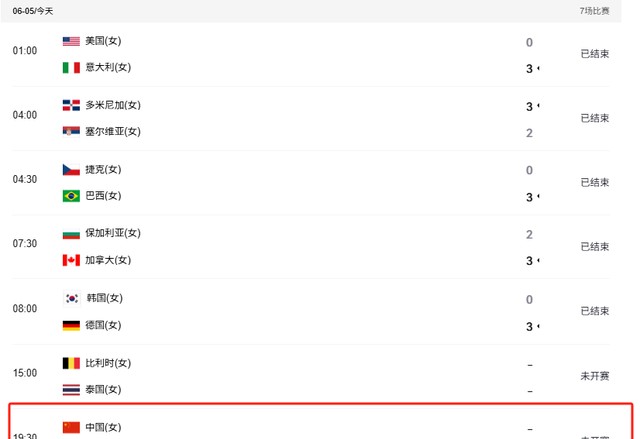
Task: Click the Italy flag icon
Action: tap(71, 68)
